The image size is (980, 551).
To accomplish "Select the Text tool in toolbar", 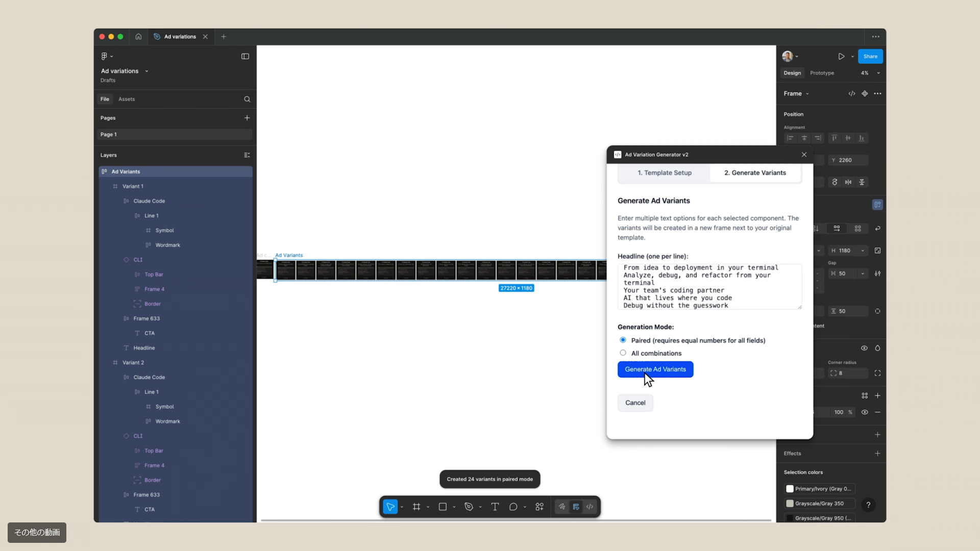I will 495,507.
